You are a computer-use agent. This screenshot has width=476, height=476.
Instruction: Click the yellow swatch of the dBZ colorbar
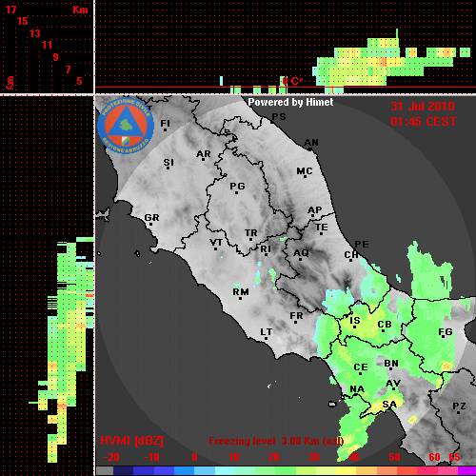click(x=347, y=471)
